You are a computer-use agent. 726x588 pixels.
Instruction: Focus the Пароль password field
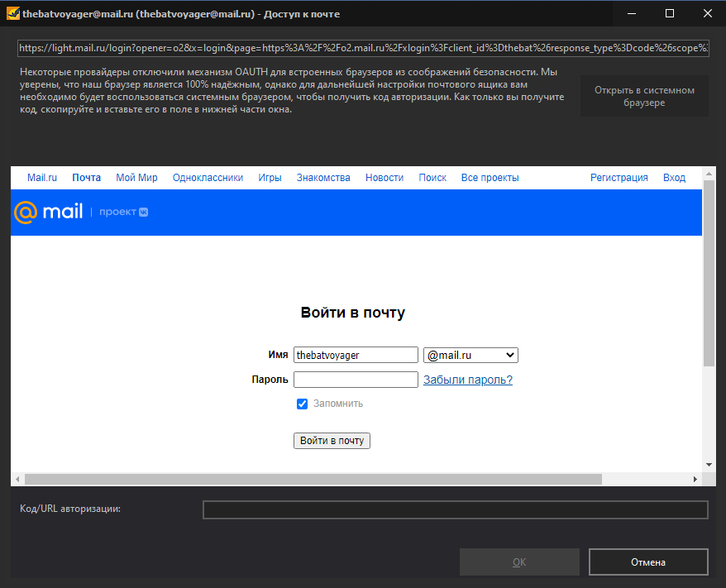[356, 380]
